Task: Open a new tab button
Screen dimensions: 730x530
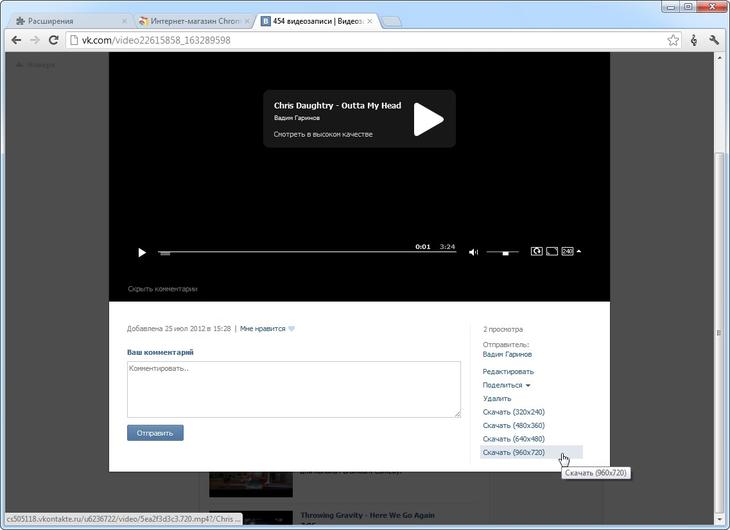Action: click(391, 21)
